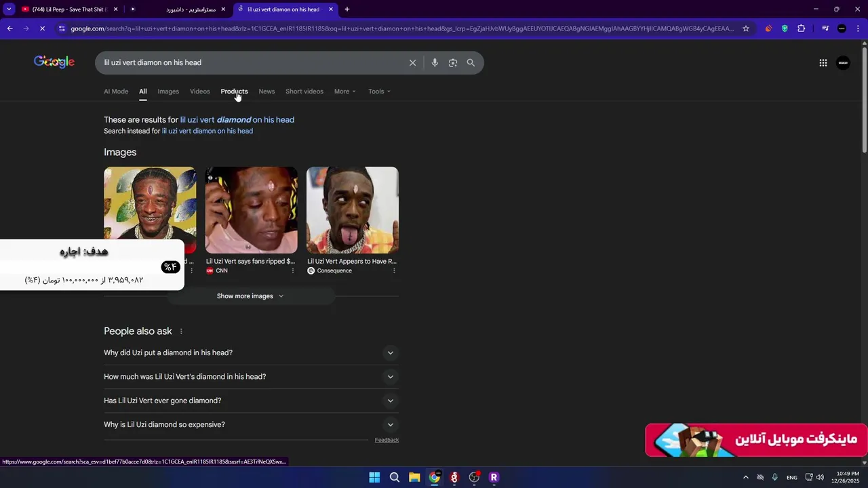Image resolution: width=868 pixels, height=488 pixels.
Task: Open File Explorer from taskbar
Action: pyautogui.click(x=414, y=477)
